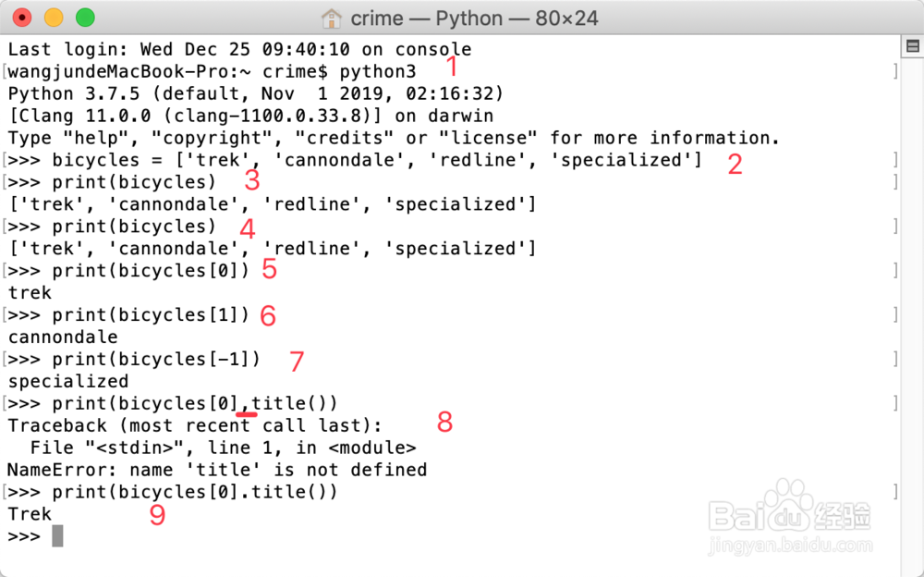Click the "Python 3.7.5" version info line
The image size is (924, 577).
[255, 93]
